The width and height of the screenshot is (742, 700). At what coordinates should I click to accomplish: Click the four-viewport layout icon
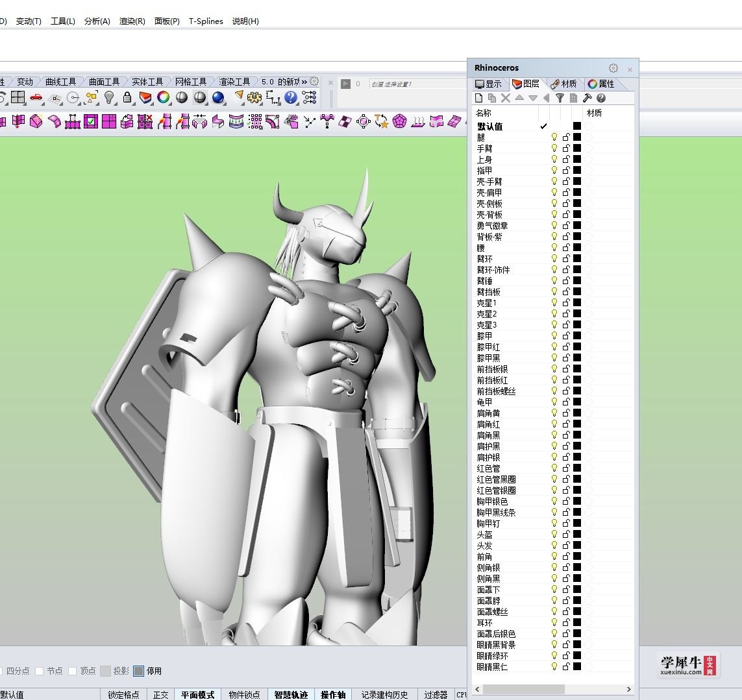(x=18, y=97)
